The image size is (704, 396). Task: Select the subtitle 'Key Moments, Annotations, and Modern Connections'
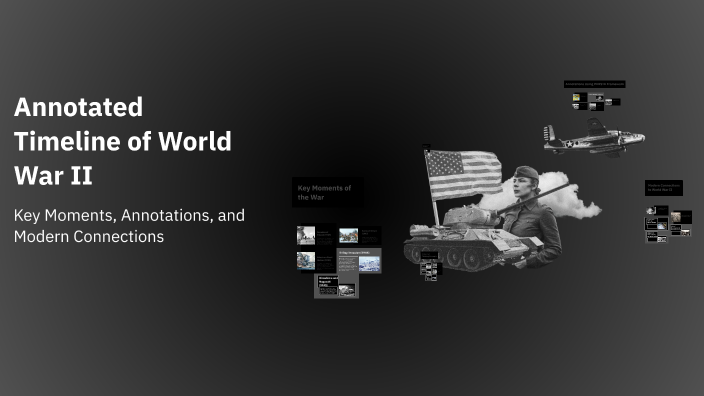pyautogui.click(x=129, y=226)
